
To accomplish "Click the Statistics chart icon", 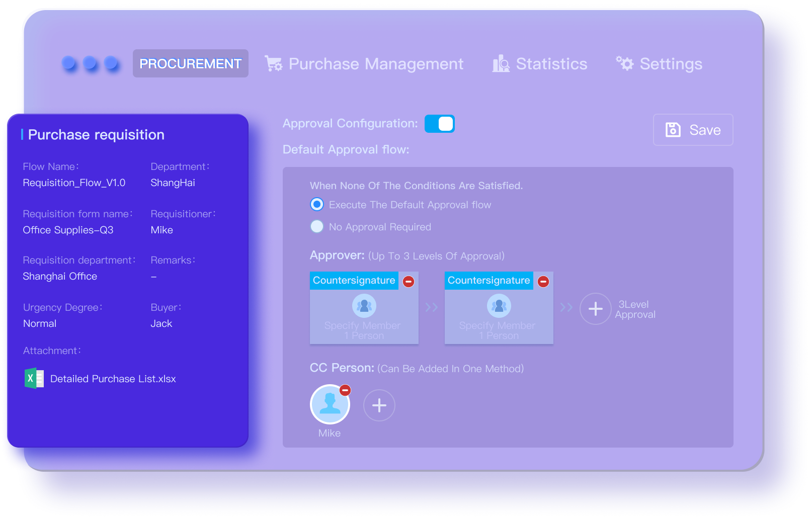I will (501, 63).
